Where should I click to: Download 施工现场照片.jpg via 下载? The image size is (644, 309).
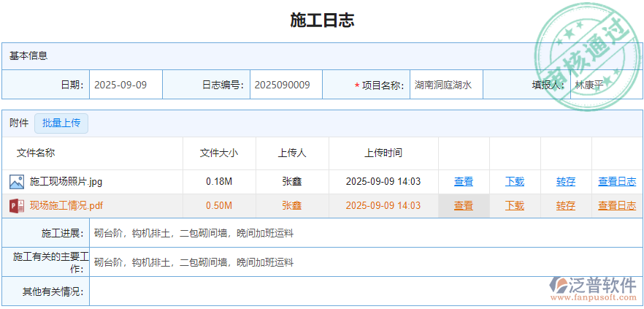click(x=515, y=182)
